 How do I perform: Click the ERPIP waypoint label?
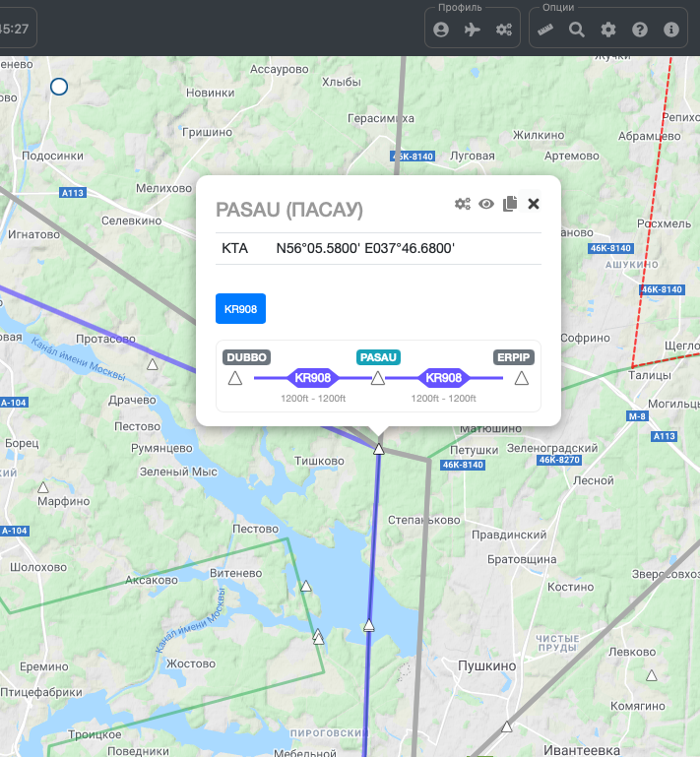513,357
